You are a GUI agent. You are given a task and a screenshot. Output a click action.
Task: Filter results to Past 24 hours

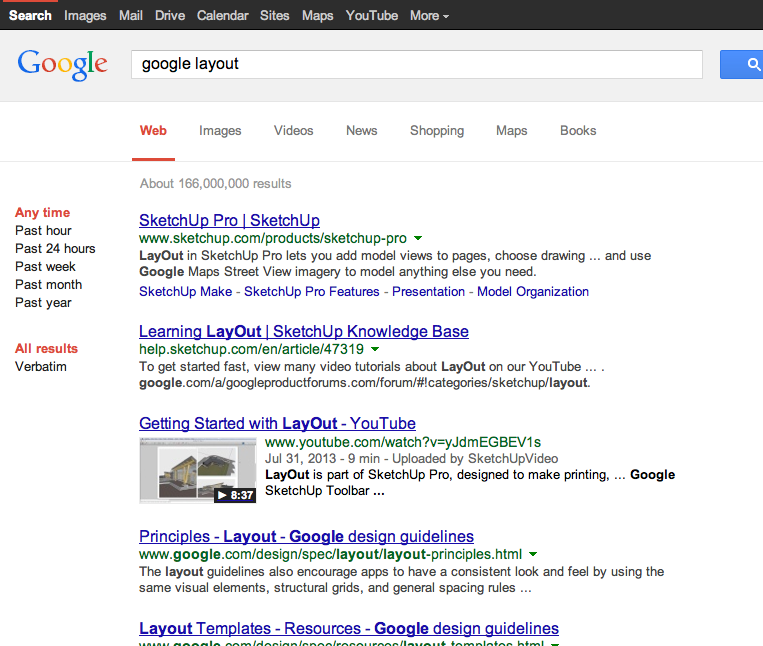pos(55,249)
